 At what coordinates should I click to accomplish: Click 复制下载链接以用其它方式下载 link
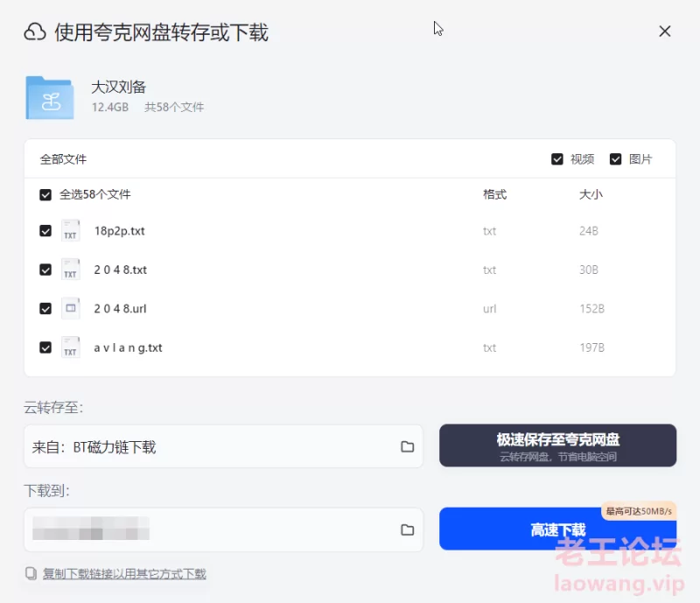[124, 573]
